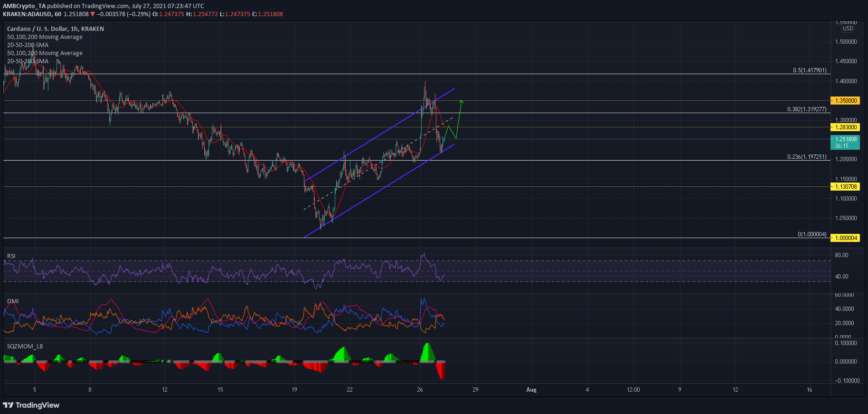868x414 pixels.
Task: Click the 1.200000 price axis tick
Action: (x=846, y=159)
